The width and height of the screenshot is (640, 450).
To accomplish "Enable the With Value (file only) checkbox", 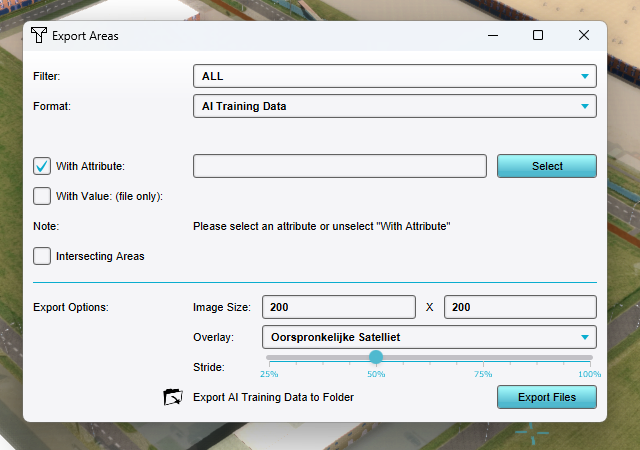I will [42, 196].
